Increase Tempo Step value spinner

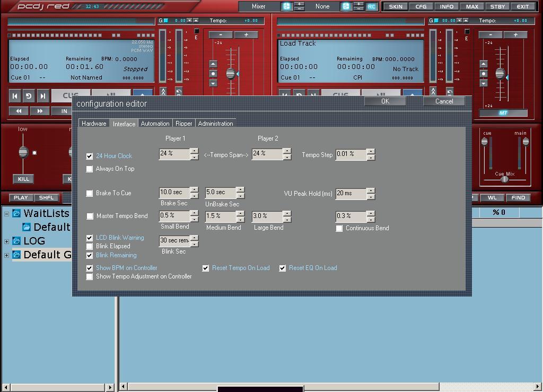point(371,151)
